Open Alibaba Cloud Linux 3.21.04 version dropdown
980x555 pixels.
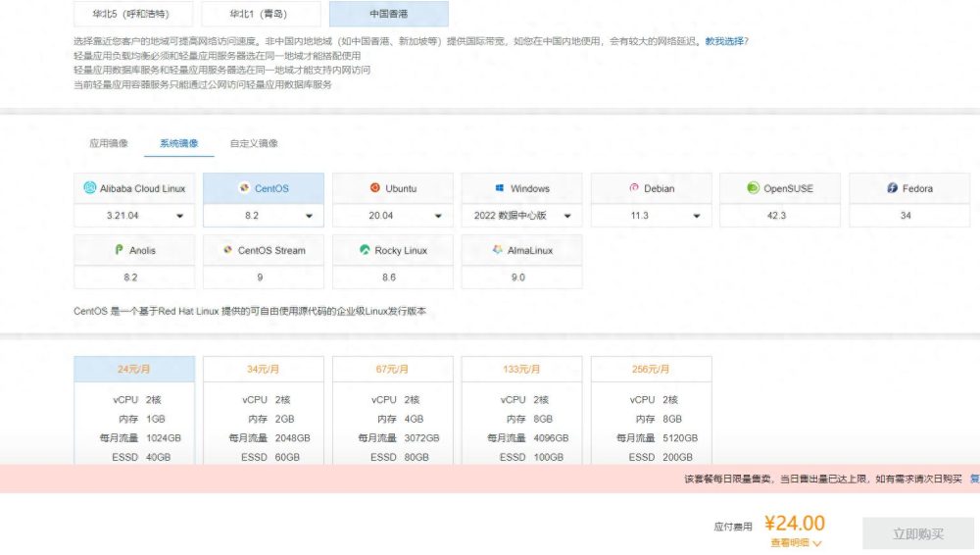click(x=134, y=216)
